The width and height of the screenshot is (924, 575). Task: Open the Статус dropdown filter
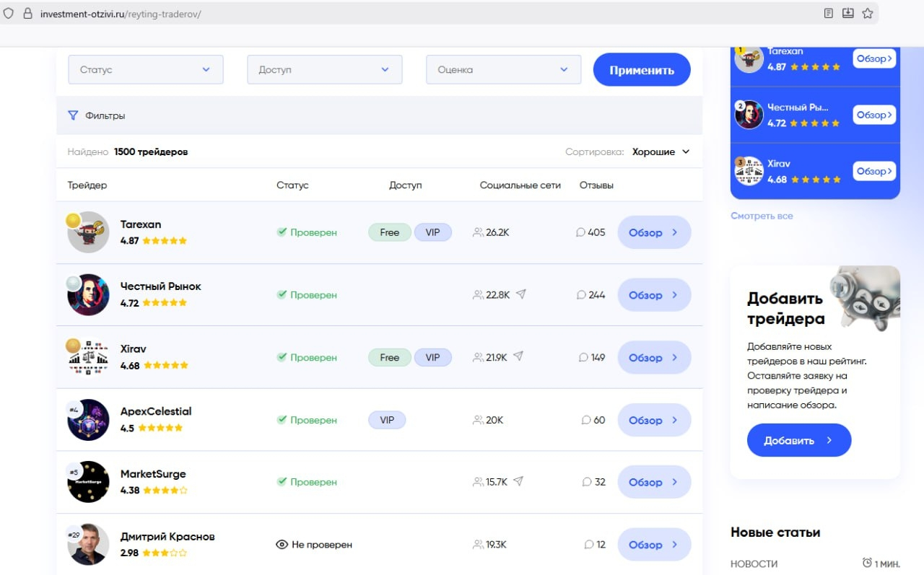146,70
